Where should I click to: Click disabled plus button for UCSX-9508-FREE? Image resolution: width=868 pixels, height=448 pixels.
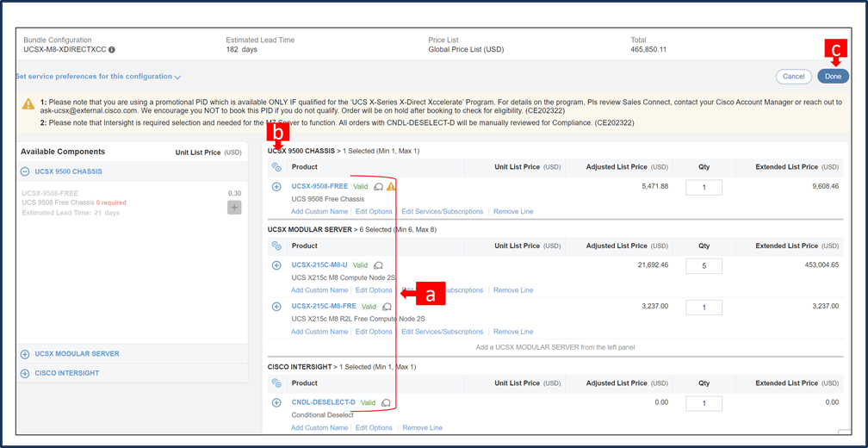[x=234, y=208]
